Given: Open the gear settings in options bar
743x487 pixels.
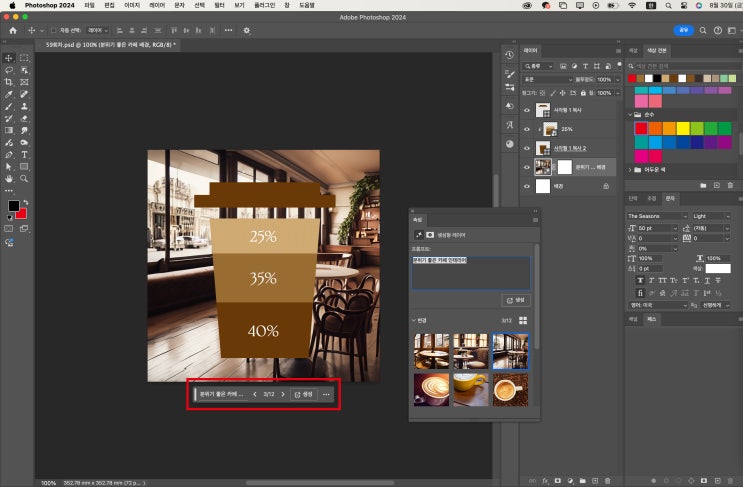Looking at the screenshot, I should pyautogui.click(x=247, y=30).
